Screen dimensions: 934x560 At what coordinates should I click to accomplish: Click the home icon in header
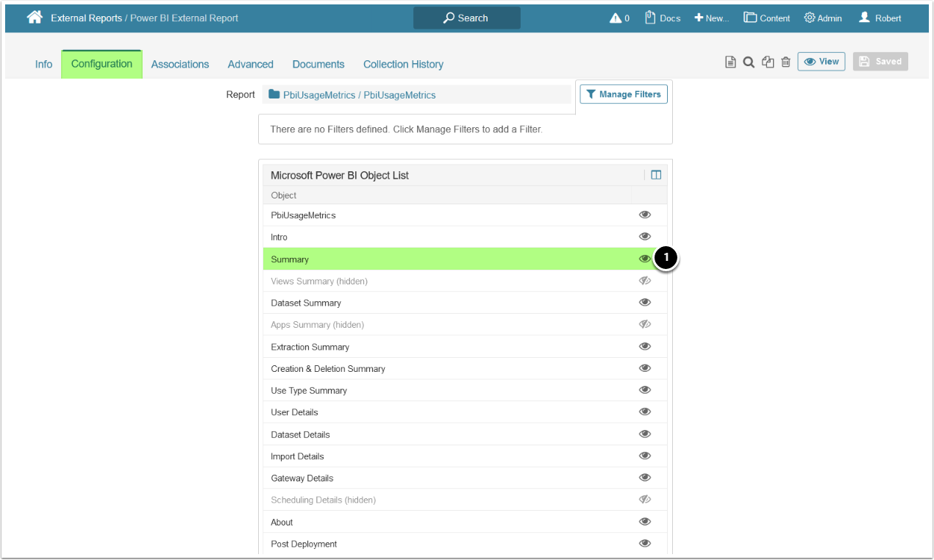(x=35, y=18)
